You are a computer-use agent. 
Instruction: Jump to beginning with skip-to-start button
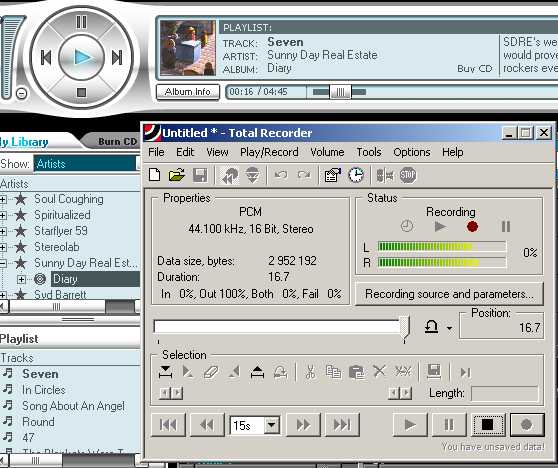click(168, 425)
